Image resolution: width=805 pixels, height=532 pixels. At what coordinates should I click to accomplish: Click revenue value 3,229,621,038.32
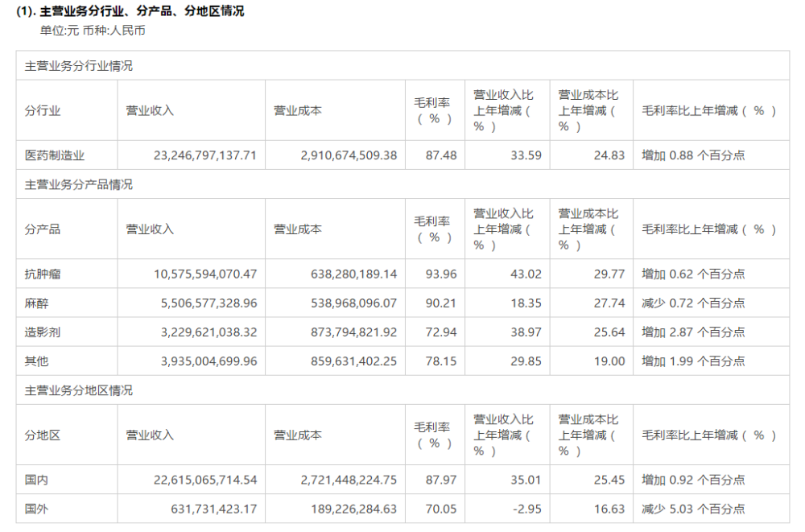click(x=208, y=332)
